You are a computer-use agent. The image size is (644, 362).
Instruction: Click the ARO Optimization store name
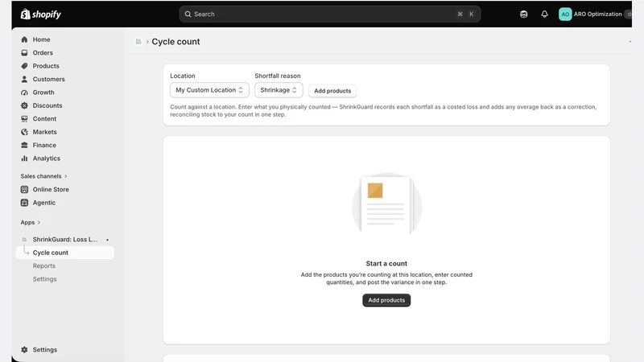pyautogui.click(x=597, y=14)
